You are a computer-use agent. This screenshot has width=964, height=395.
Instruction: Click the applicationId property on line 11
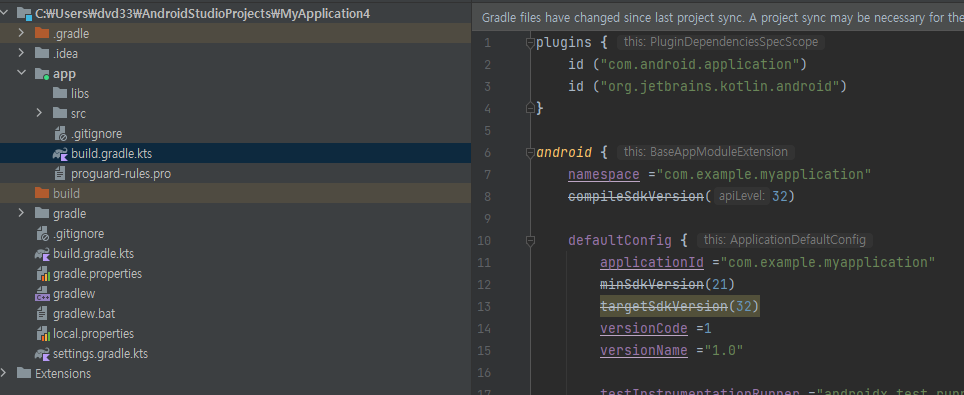(652, 262)
